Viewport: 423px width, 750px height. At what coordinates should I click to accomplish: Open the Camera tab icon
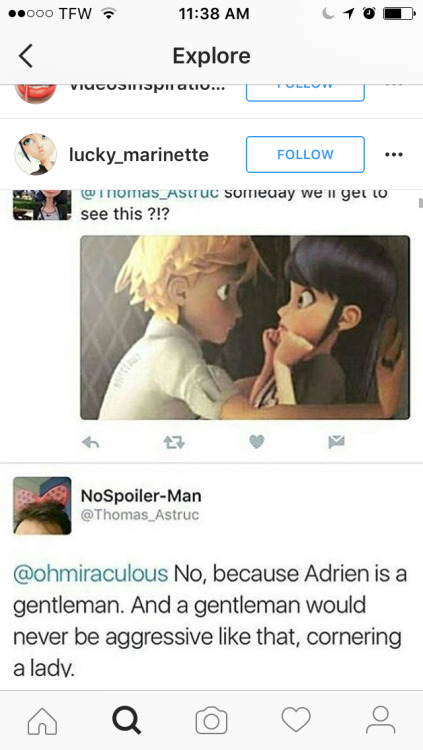click(x=211, y=720)
